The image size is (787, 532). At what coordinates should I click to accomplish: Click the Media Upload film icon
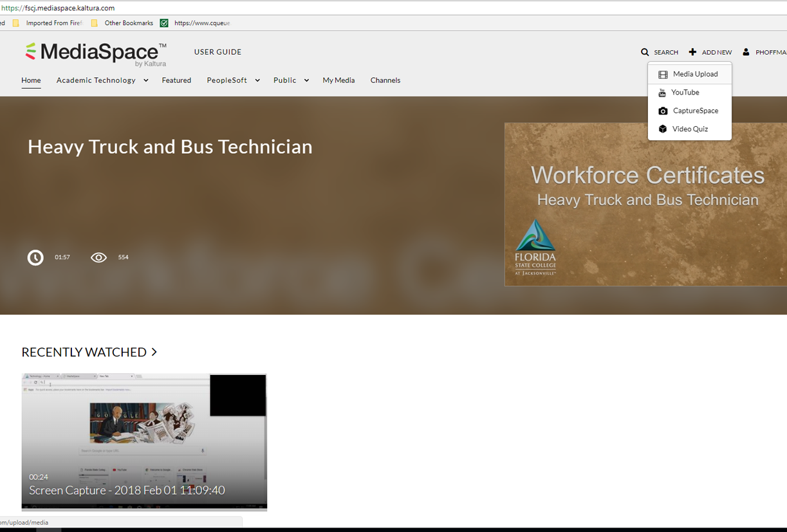[x=663, y=75]
